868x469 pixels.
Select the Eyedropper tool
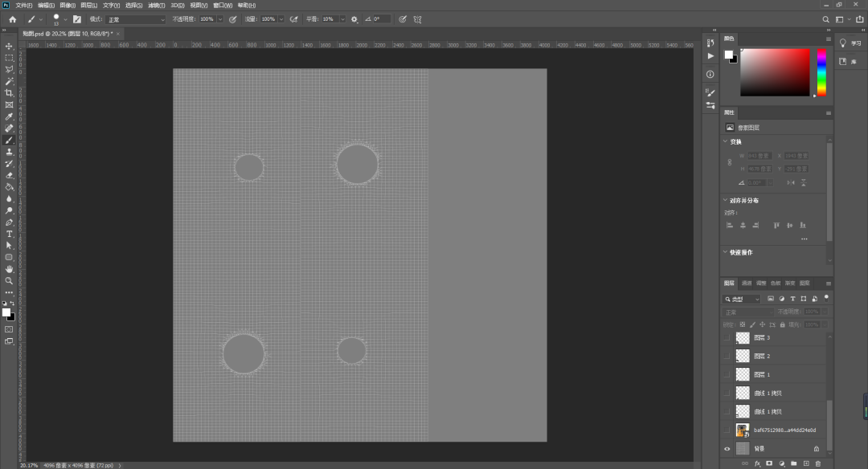tap(9, 116)
